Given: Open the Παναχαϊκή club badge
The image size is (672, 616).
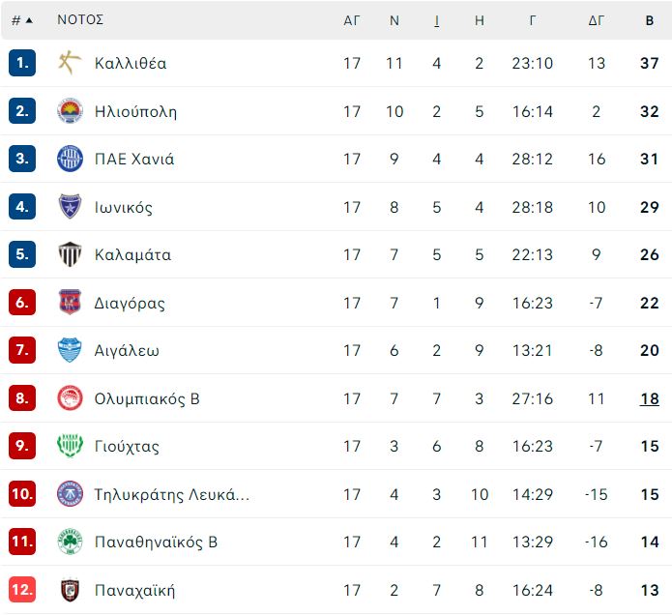Looking at the screenshot, I should (70, 590).
